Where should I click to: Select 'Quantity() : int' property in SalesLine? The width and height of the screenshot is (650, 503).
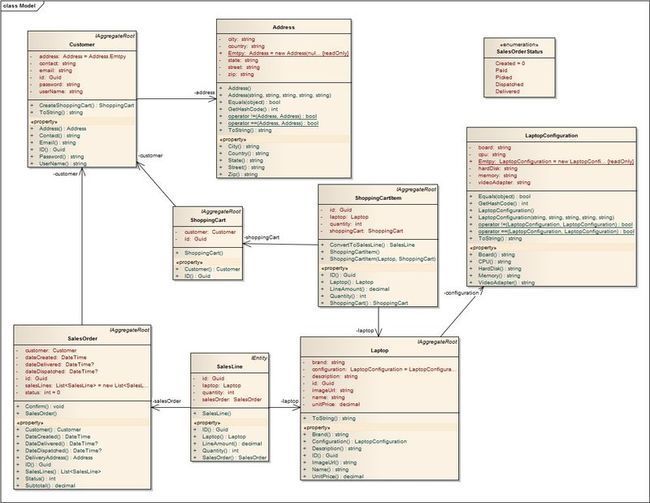coord(220,450)
